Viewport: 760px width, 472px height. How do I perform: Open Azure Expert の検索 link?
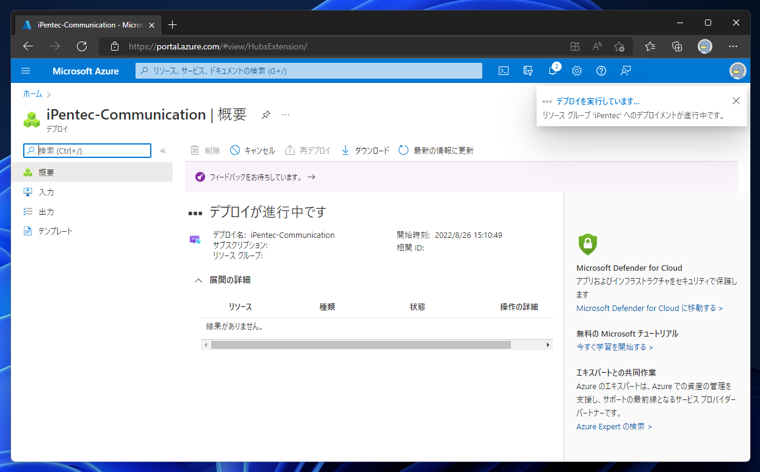pyautogui.click(x=614, y=426)
